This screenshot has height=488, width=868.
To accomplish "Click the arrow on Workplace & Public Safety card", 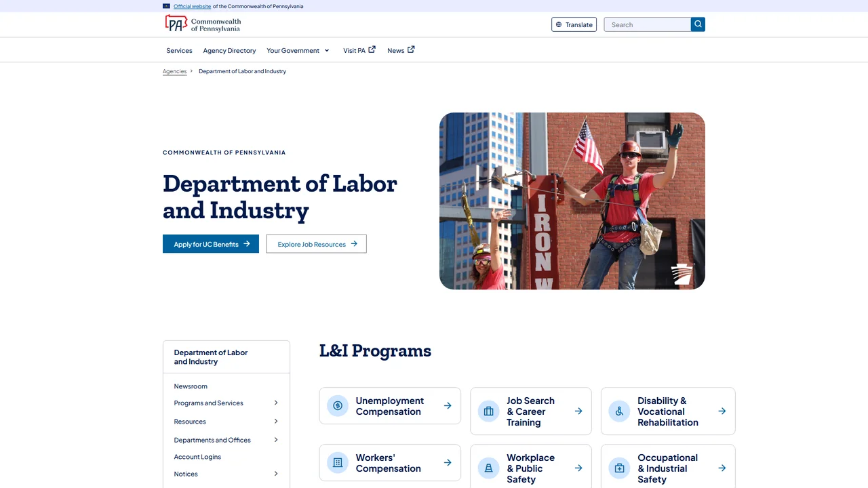I will (578, 468).
